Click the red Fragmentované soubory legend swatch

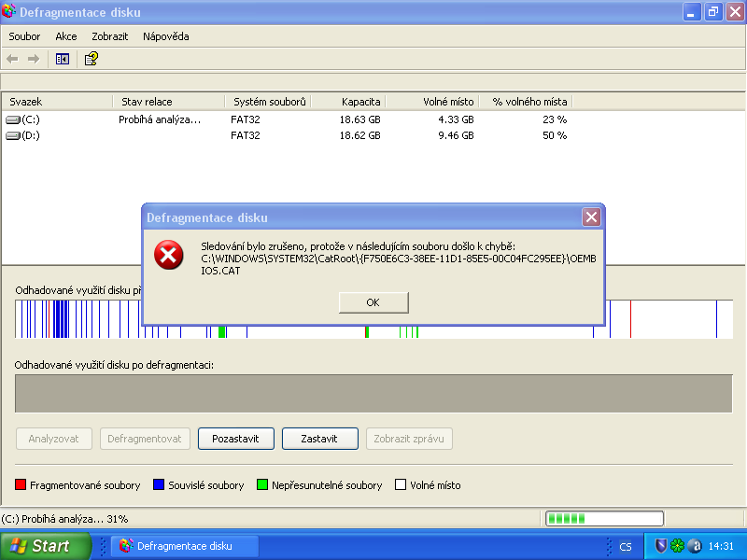click(21, 485)
